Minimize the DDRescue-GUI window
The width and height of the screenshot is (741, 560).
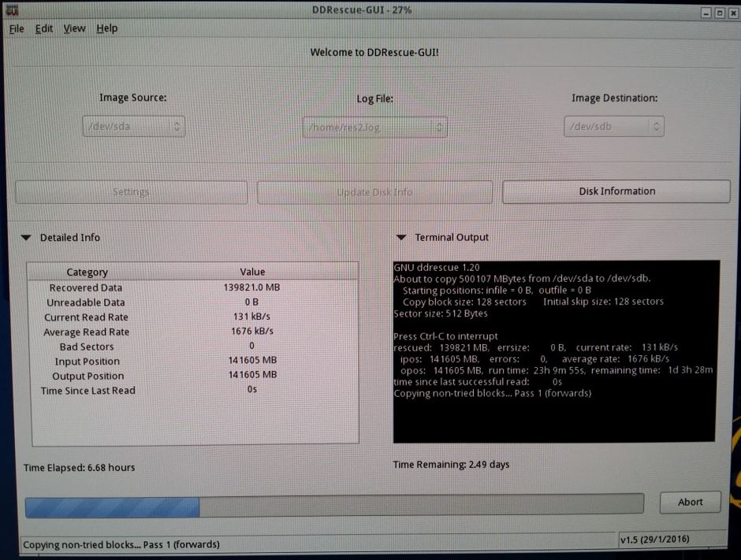[706, 13]
